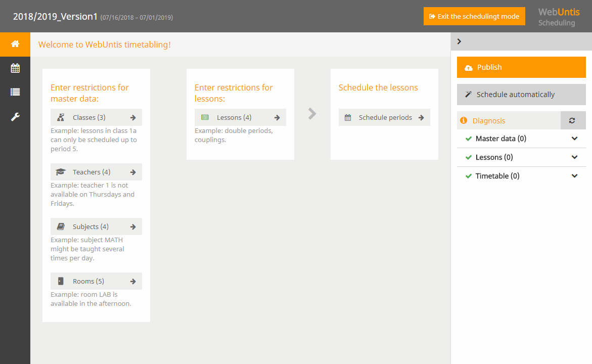Screen dimensions: 592x364
Task: Click 'Welcome to WebUntis timetabling!' heading
Action: point(105,44)
